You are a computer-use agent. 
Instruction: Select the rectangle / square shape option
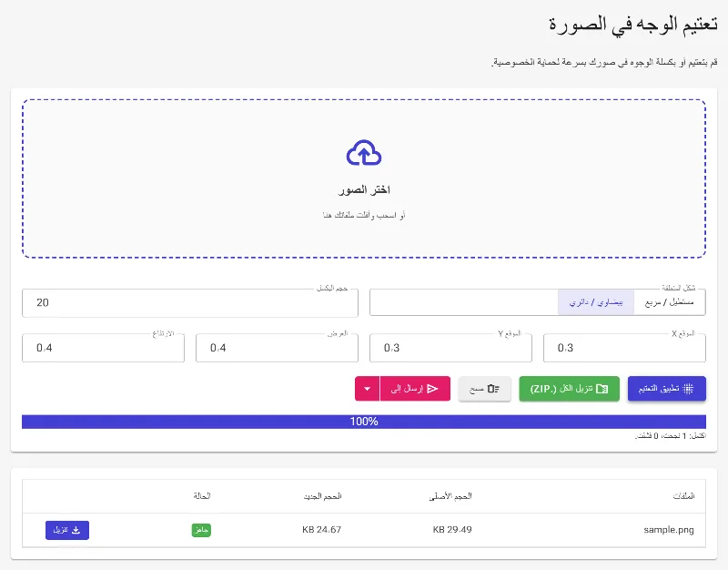670,302
